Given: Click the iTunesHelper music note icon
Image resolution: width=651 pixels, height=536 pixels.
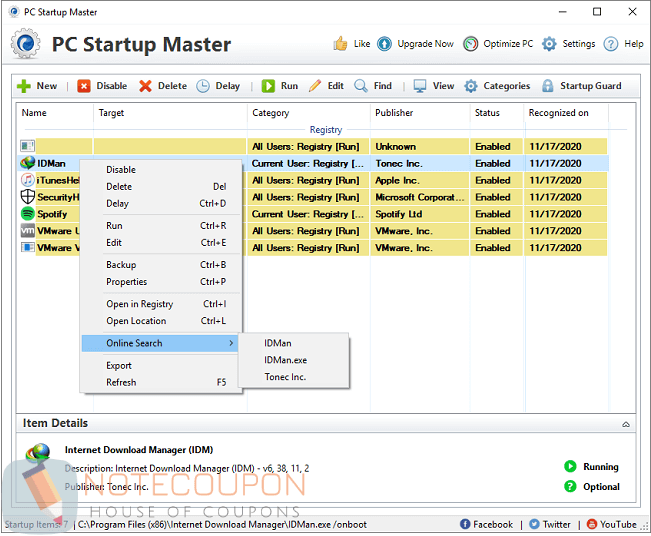Looking at the screenshot, I should point(27,180).
